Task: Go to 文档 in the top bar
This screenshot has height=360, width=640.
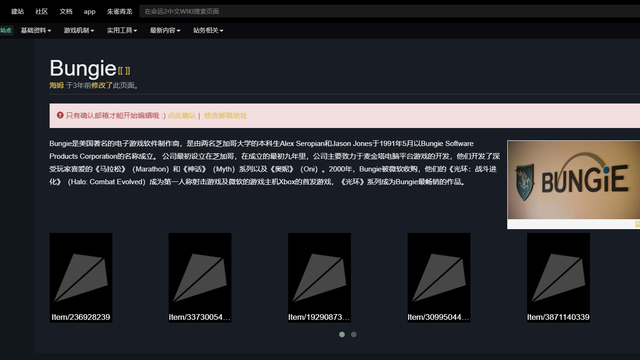Action: 66,11
